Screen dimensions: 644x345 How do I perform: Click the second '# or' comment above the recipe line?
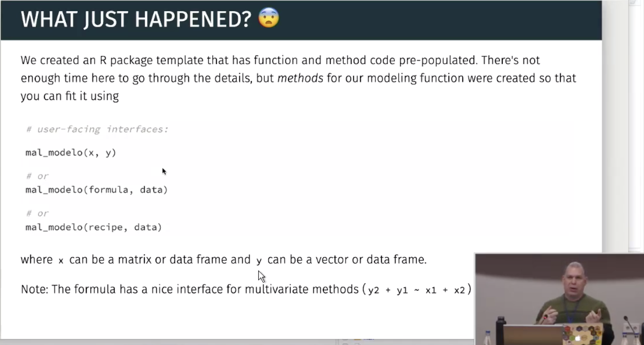(37, 213)
